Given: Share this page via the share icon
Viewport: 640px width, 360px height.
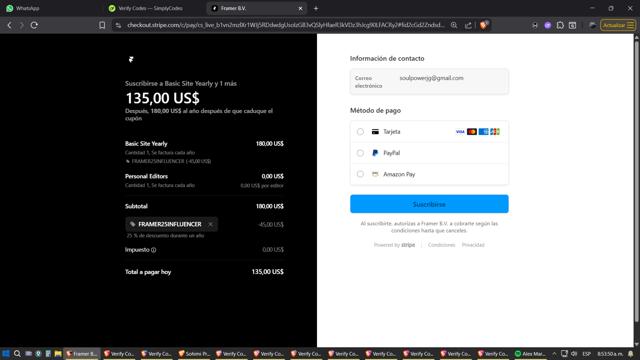Looking at the screenshot, I should [x=468, y=25].
